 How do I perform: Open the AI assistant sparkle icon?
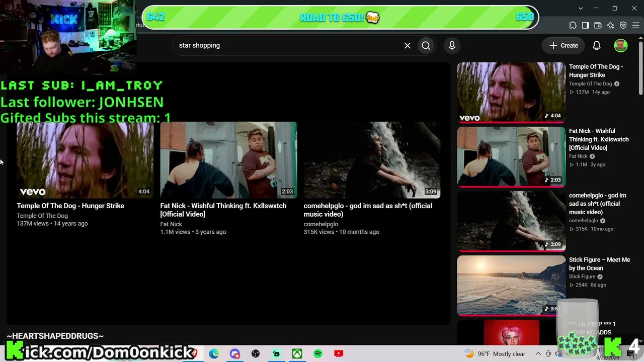pos(611,25)
